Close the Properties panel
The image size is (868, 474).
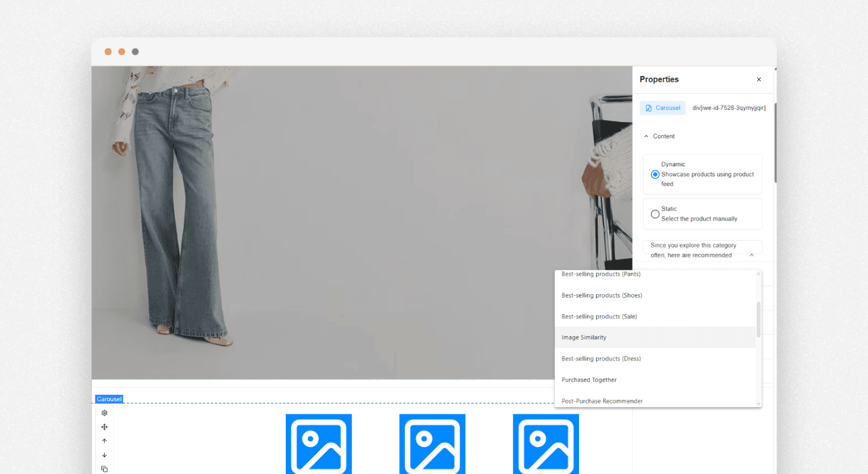(759, 79)
